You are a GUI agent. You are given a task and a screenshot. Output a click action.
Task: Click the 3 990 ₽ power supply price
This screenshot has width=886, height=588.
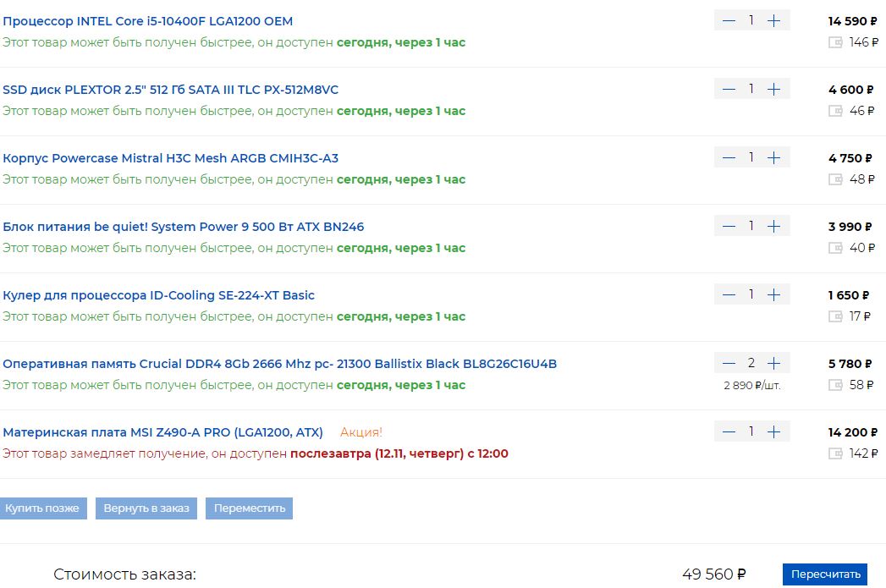point(850,227)
